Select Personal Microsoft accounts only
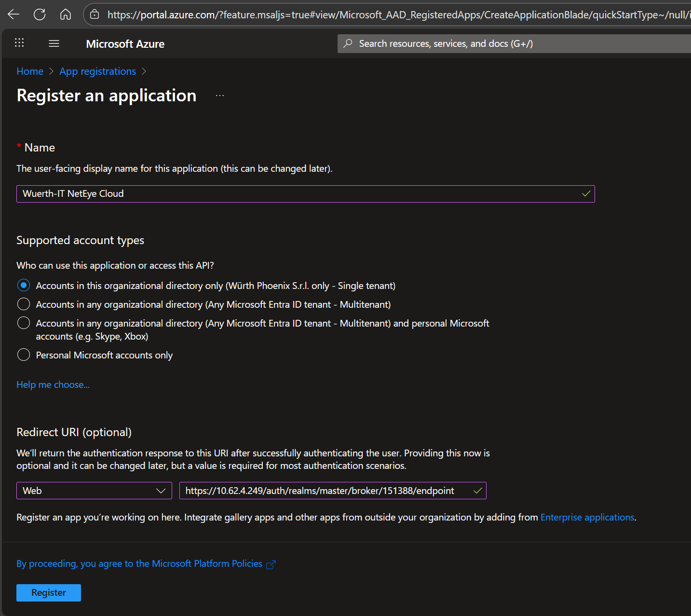Viewport: 691px width, 616px height. 24,355
